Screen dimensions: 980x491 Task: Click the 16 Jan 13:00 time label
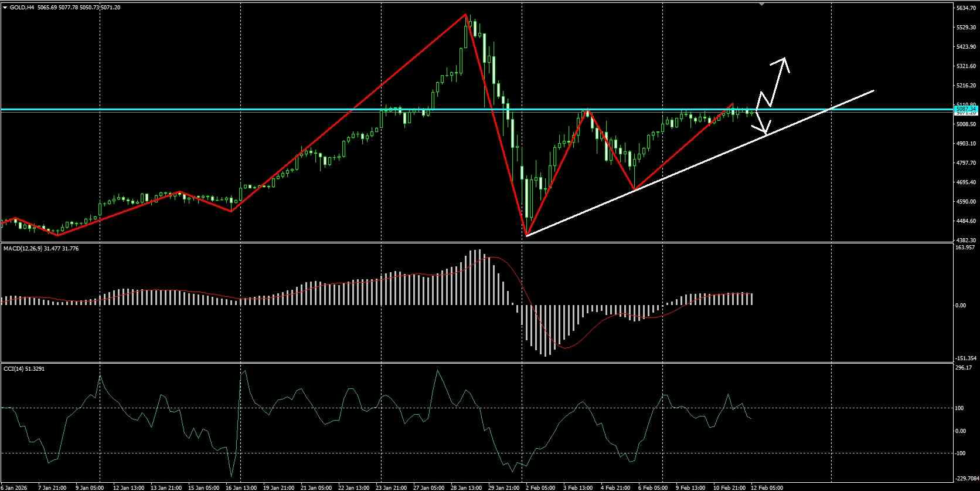tap(242, 487)
